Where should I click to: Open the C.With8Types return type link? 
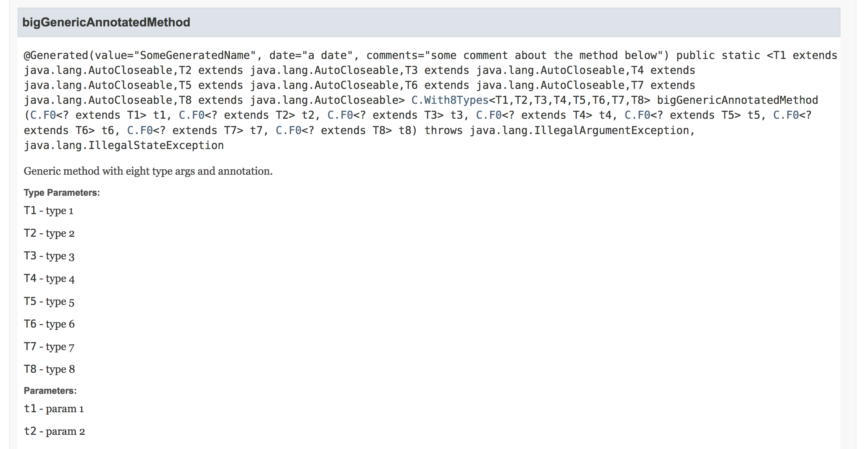[x=450, y=100]
